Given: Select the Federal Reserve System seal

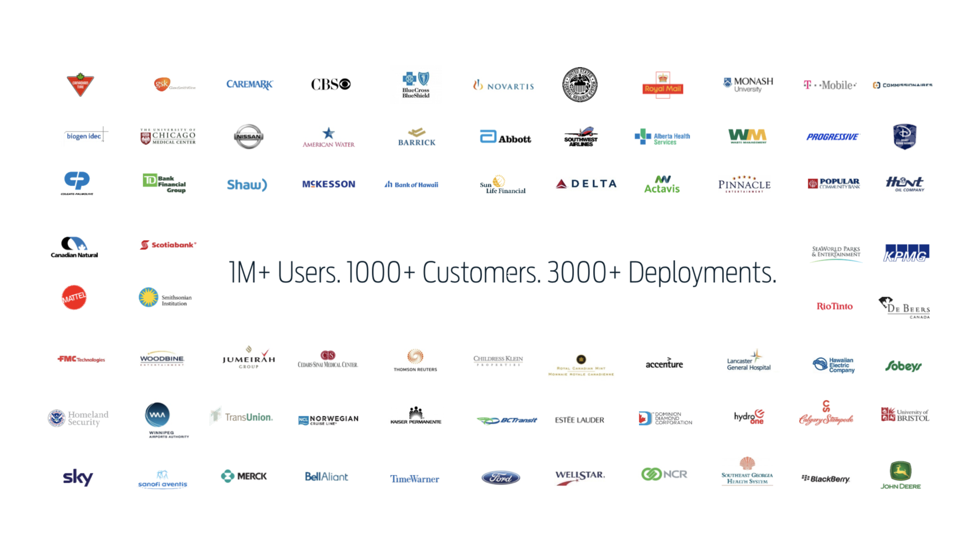Looking at the screenshot, I should pos(580,84).
